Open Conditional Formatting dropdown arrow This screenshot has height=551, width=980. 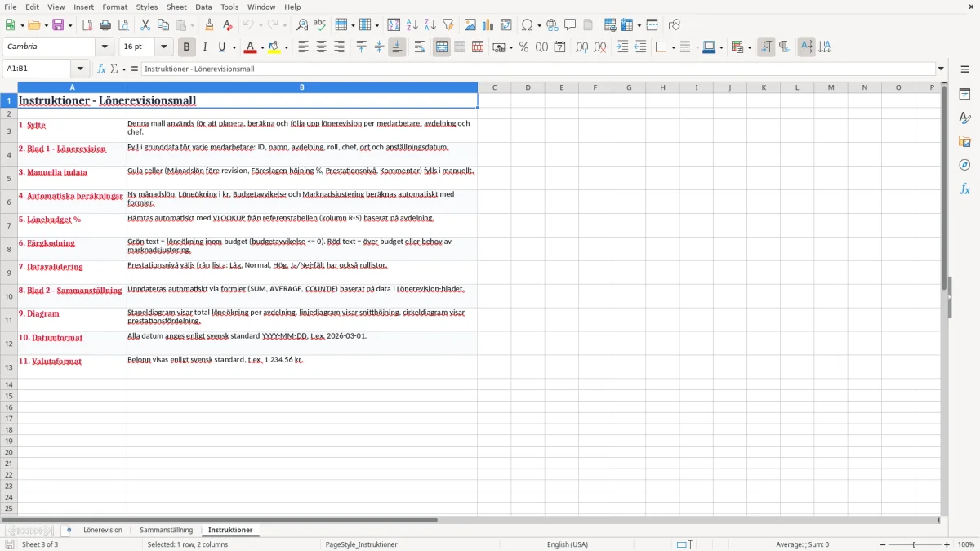pos(749,47)
